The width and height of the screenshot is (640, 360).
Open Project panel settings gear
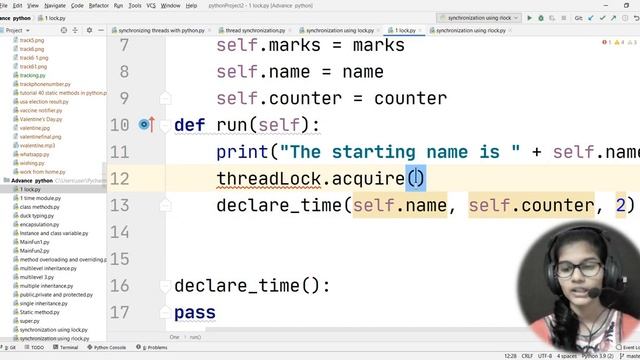[89, 30]
